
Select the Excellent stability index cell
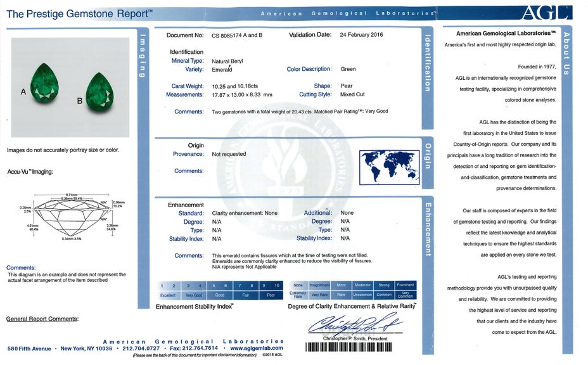168,295
